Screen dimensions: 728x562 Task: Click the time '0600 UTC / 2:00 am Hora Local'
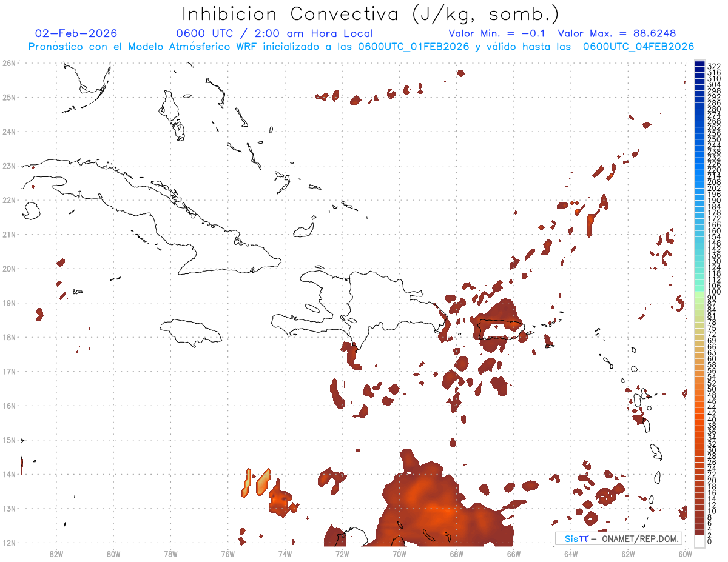point(275,33)
